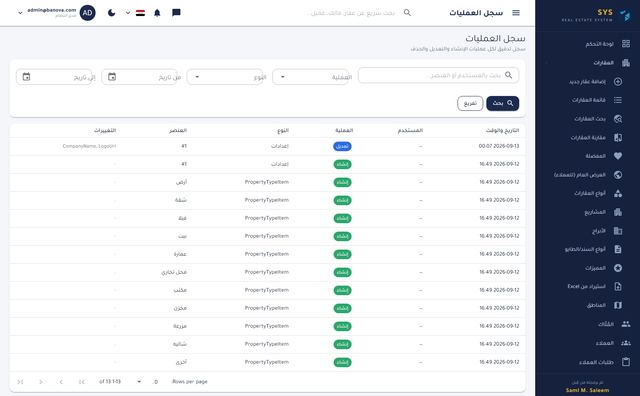
Task: Open استيراد من Excel upload-file icon
Action: point(618,287)
